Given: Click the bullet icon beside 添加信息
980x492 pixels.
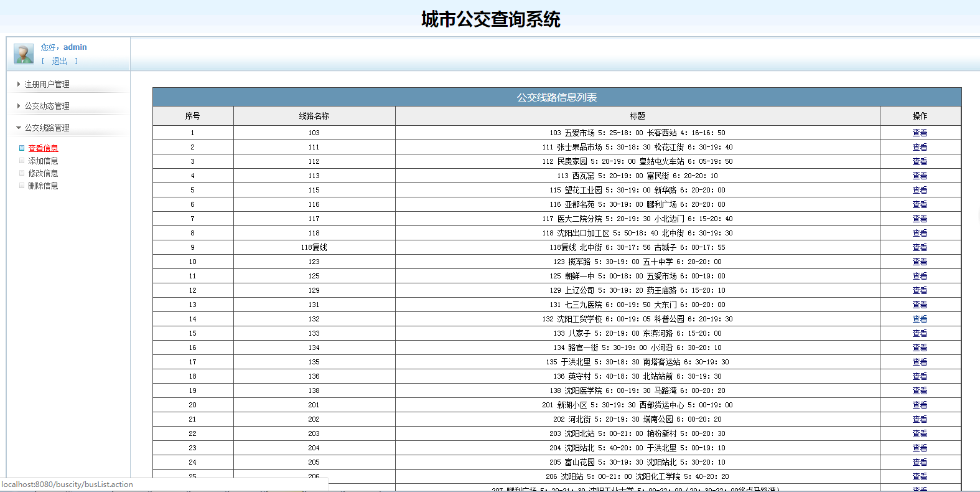Looking at the screenshot, I should point(22,161).
